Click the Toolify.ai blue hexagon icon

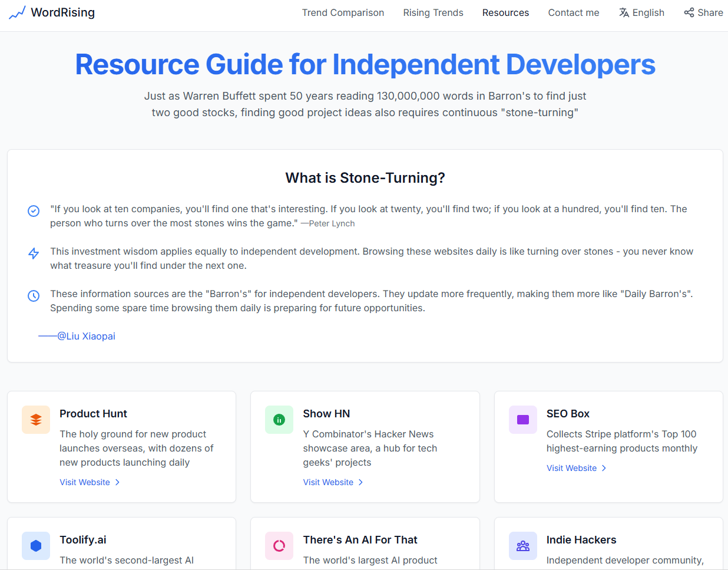(x=36, y=546)
